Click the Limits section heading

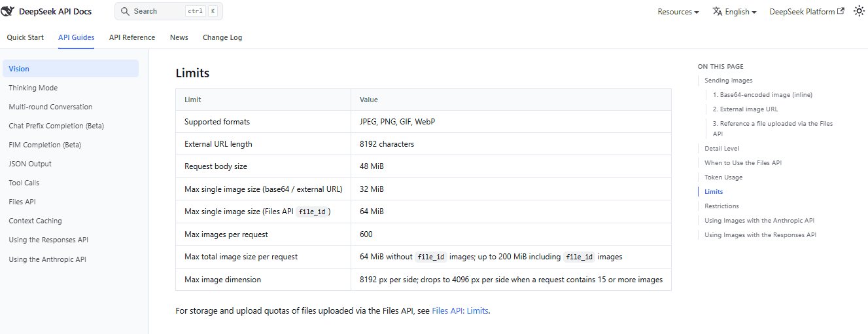click(192, 73)
